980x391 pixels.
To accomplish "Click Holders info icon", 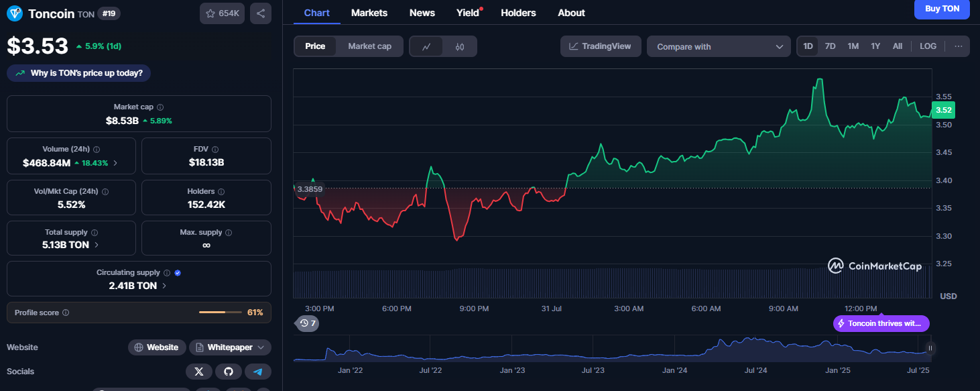I will pyautogui.click(x=222, y=192).
